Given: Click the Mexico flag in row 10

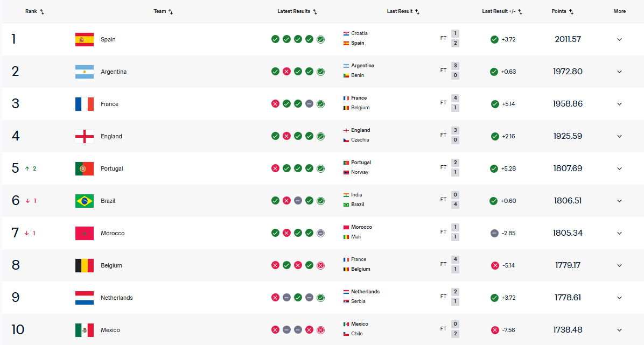Looking at the screenshot, I should click(85, 330).
